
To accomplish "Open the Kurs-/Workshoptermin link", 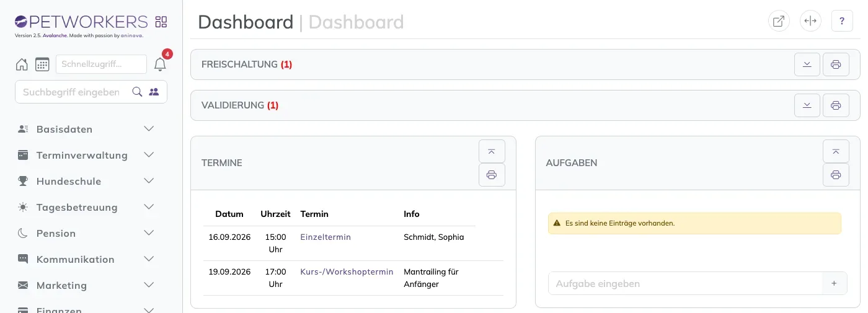I will point(347,271).
